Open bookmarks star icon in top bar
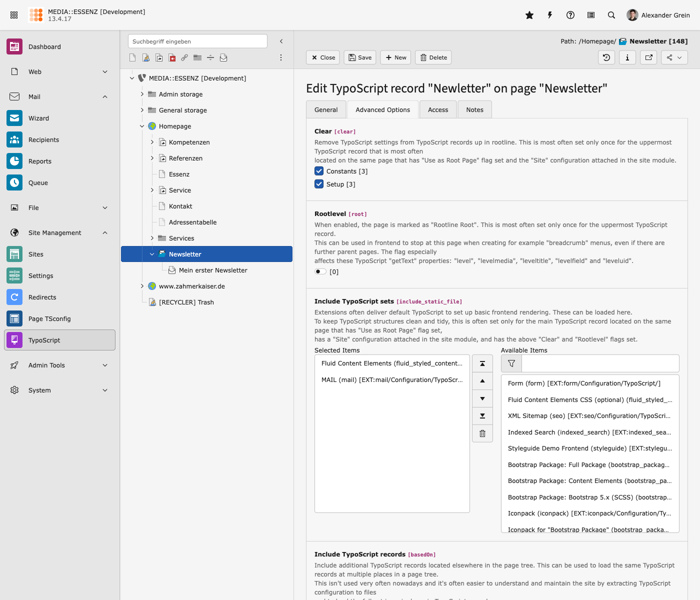 coord(529,15)
